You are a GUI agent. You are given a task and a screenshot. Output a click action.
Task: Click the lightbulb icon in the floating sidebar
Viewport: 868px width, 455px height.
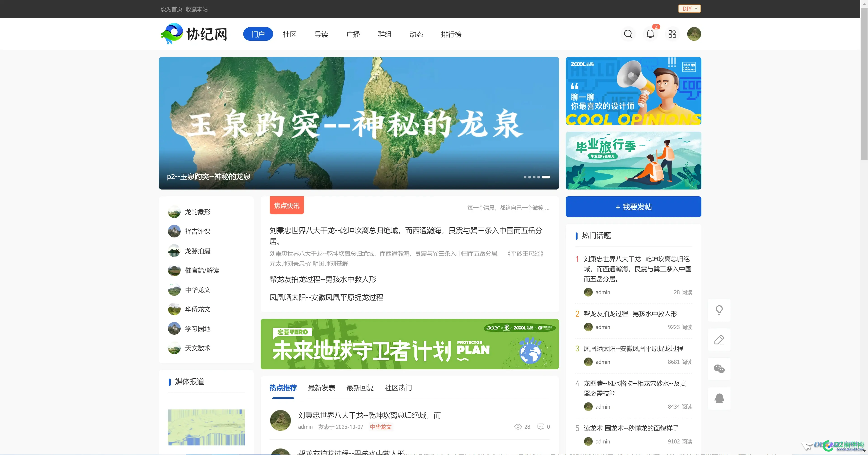click(x=719, y=310)
